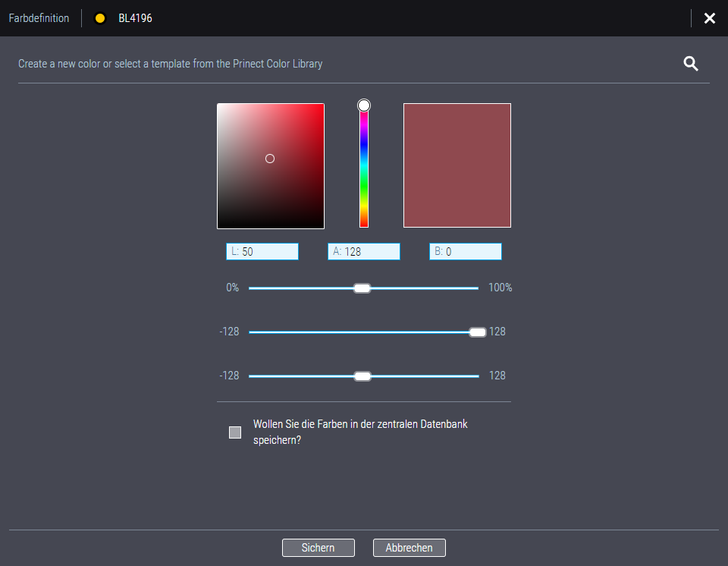Click the BL4196 color name
Image resolution: width=728 pixels, height=566 pixels.
coord(135,18)
